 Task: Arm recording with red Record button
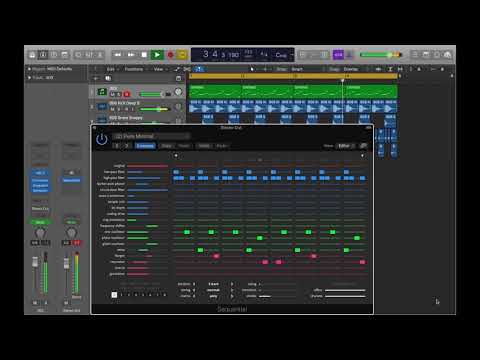click(x=170, y=55)
